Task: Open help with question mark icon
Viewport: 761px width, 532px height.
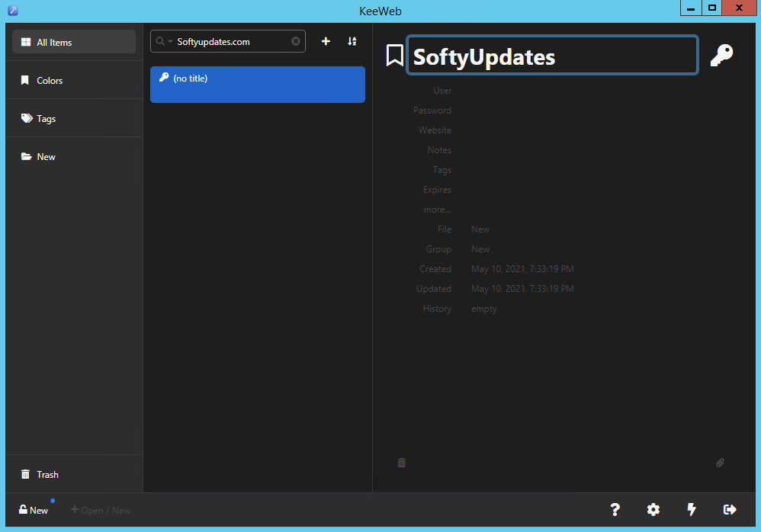Action: click(x=615, y=510)
